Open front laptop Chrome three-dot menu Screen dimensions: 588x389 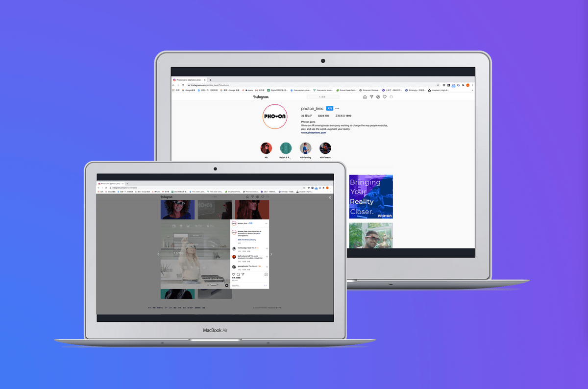(x=331, y=188)
